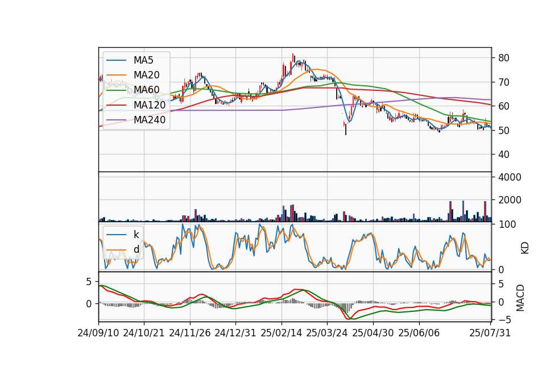Click the blue MA5 legend line sample
Image resolution: width=546 pixels, height=392 pixels.
click(x=116, y=60)
